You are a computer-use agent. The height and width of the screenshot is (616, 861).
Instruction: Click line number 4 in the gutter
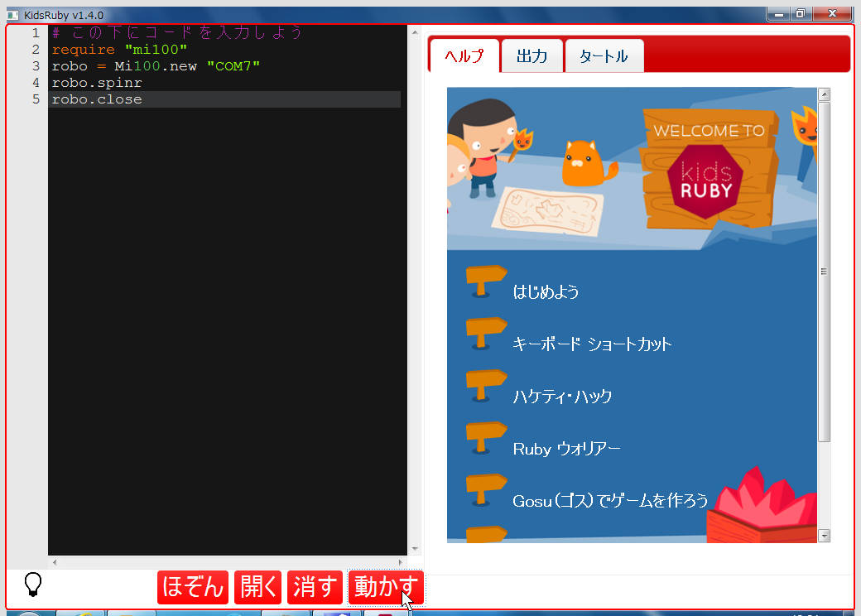pyautogui.click(x=36, y=83)
